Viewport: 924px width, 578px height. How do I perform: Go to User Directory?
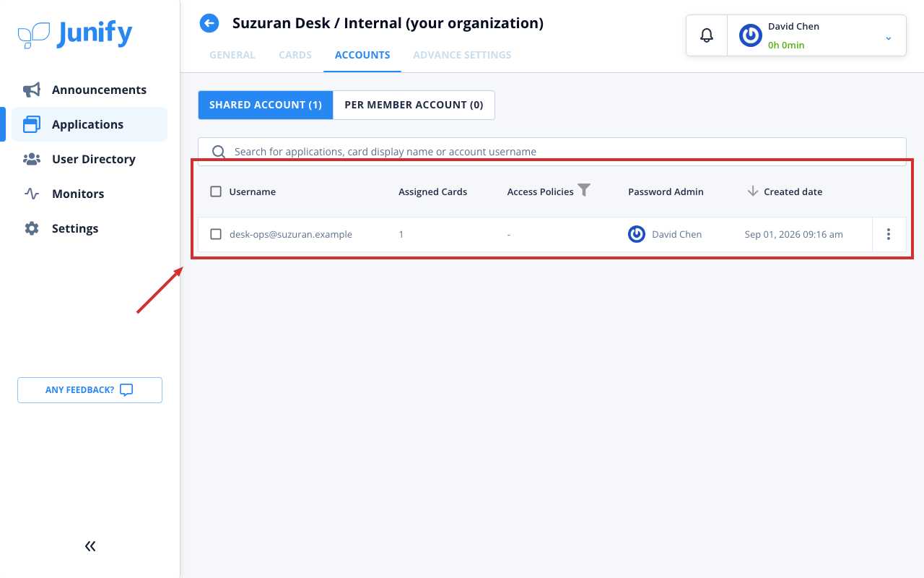click(90, 159)
